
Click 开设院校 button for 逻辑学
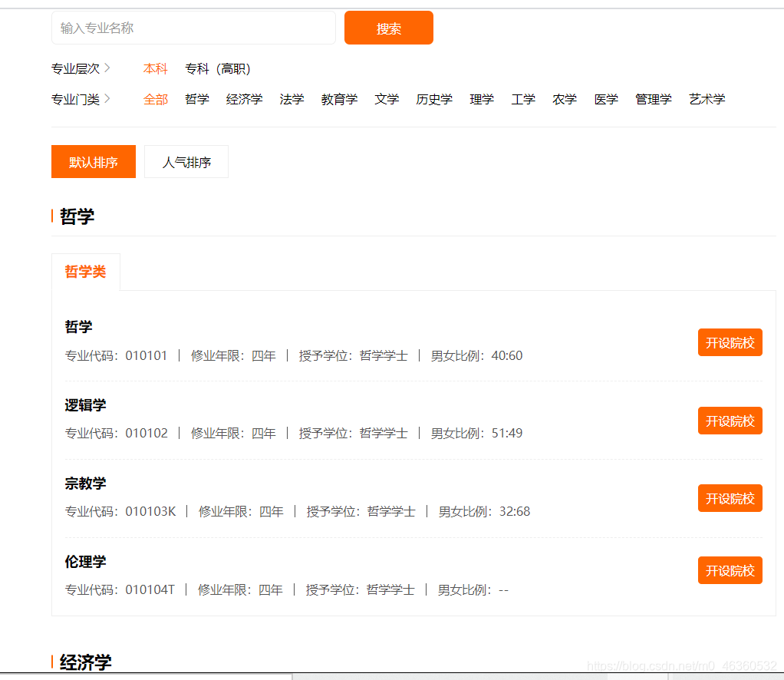(x=730, y=421)
